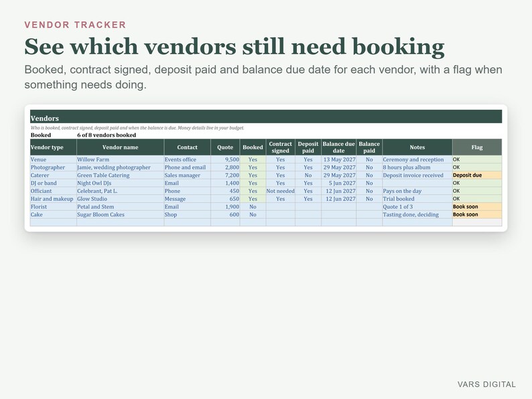Select the 'Pays on the day' notes cell

417,191
